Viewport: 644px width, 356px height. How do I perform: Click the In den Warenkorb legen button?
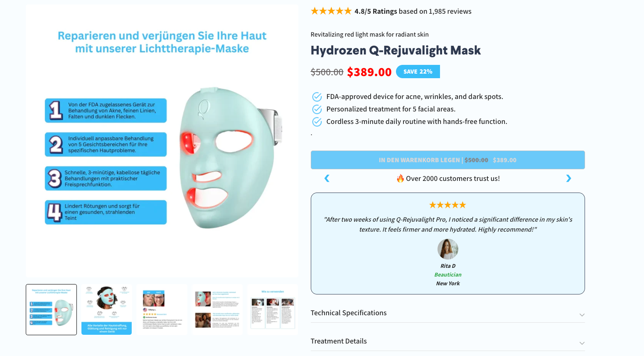coord(447,160)
